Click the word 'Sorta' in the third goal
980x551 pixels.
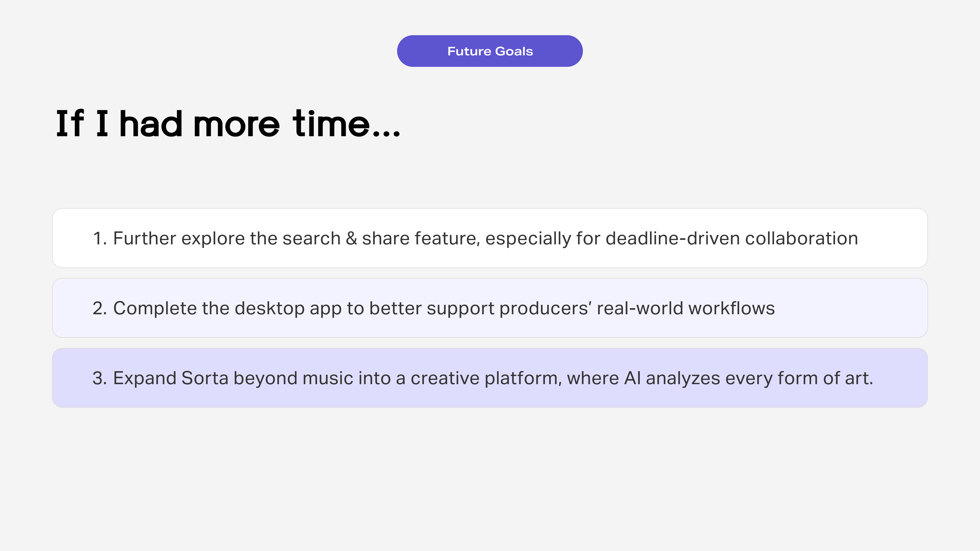click(205, 378)
